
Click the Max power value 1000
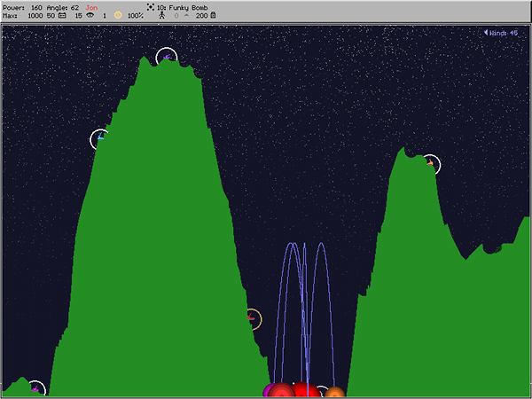(x=37, y=16)
